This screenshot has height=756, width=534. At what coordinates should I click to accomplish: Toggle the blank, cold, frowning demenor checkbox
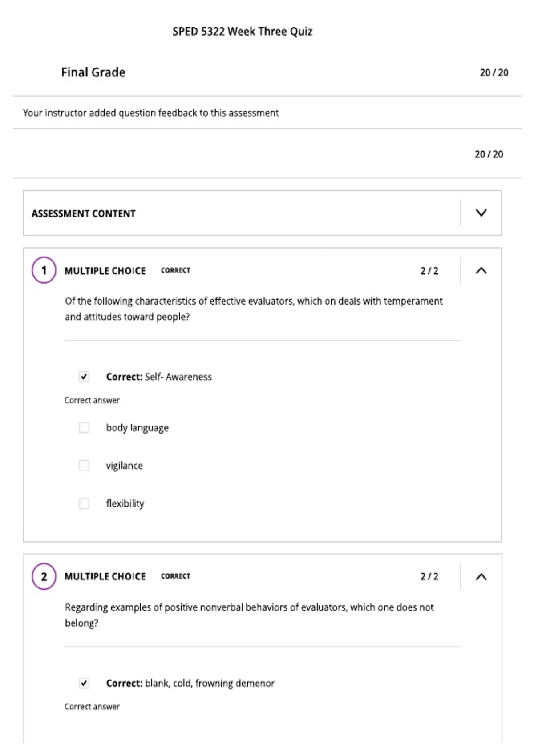pos(84,683)
